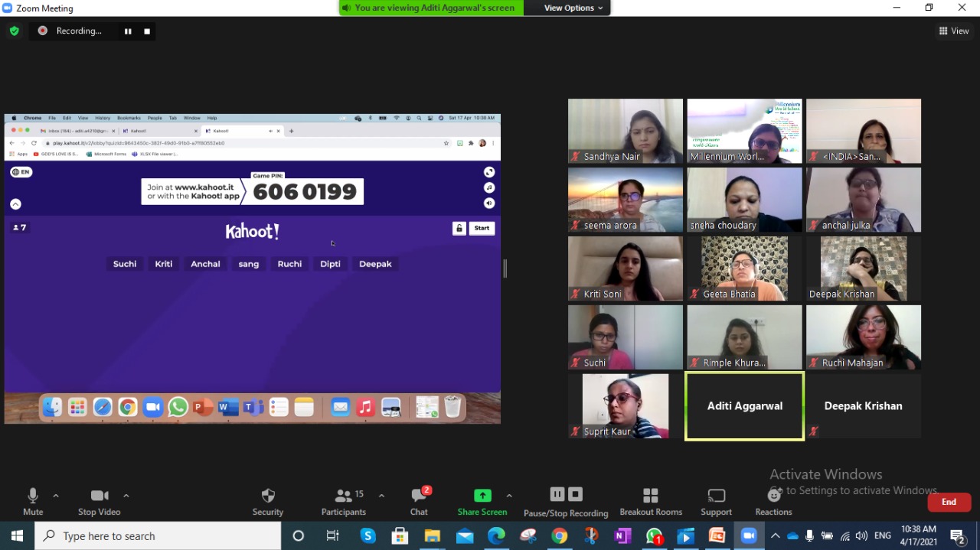Select seema arora's video tile
Viewport: 980px width, 550px height.
tap(626, 200)
